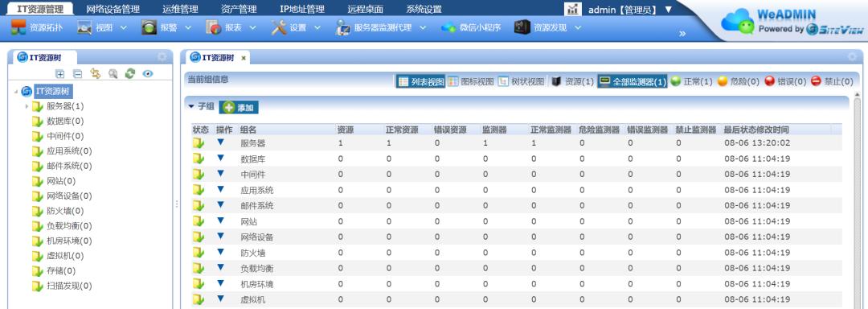The width and height of the screenshot is (868, 309).
Task: Click the search magnifier icon in tree toolbar
Action: (113, 74)
